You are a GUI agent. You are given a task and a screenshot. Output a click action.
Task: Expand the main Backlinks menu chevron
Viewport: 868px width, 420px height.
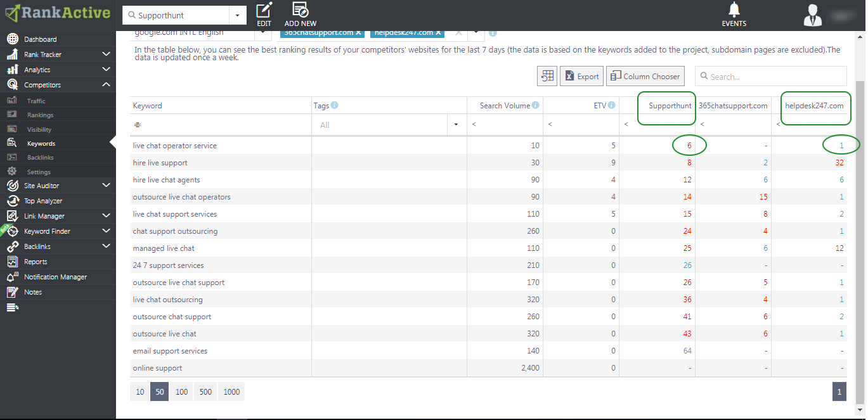106,246
